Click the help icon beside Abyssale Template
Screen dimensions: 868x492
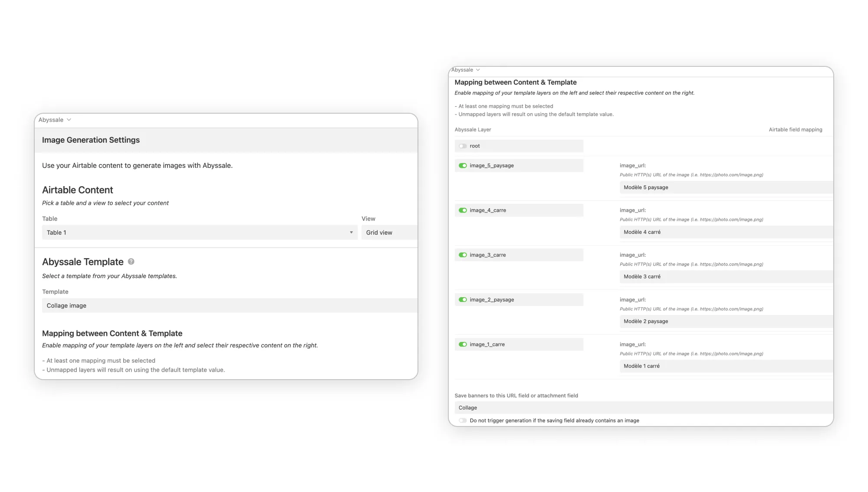pyautogui.click(x=131, y=262)
